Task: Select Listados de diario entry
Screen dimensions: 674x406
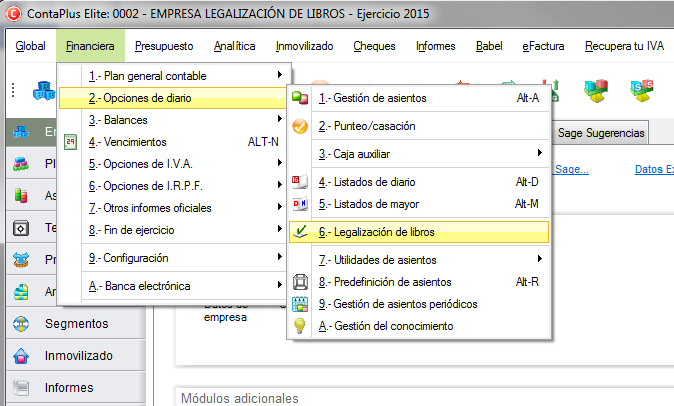Action: coord(419,182)
